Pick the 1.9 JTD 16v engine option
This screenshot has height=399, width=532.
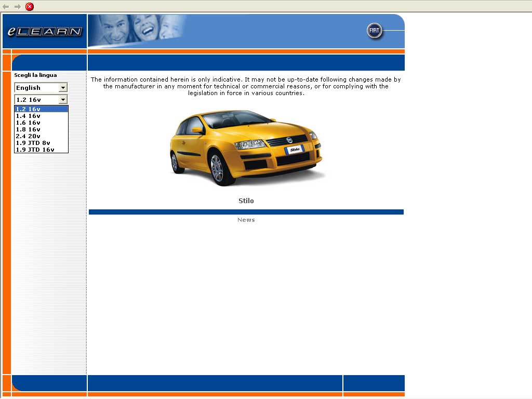41,150
